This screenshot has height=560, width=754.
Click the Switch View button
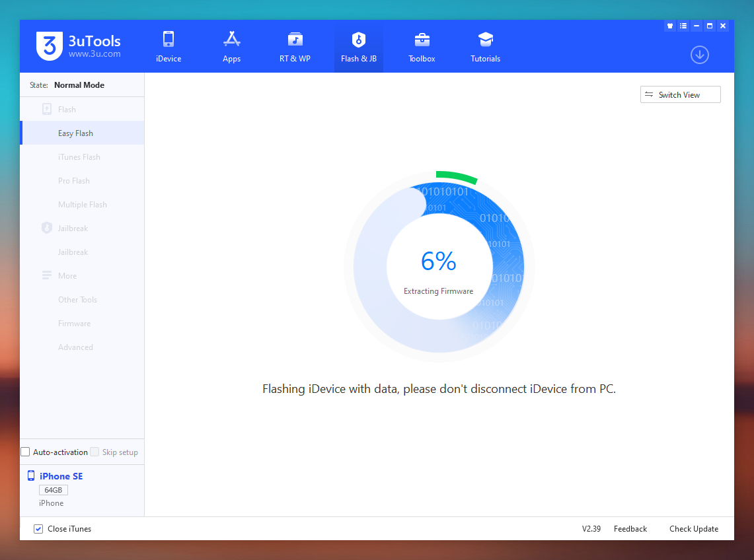click(x=680, y=95)
